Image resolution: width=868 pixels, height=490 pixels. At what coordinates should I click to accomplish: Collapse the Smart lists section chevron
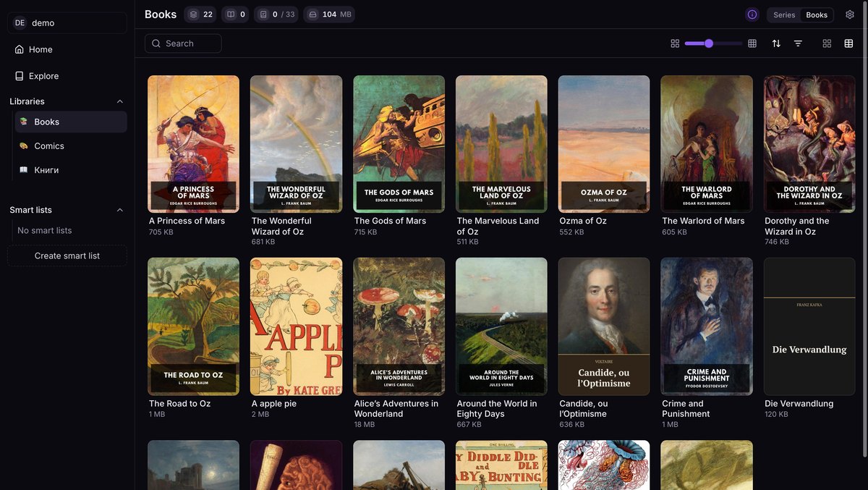click(120, 210)
